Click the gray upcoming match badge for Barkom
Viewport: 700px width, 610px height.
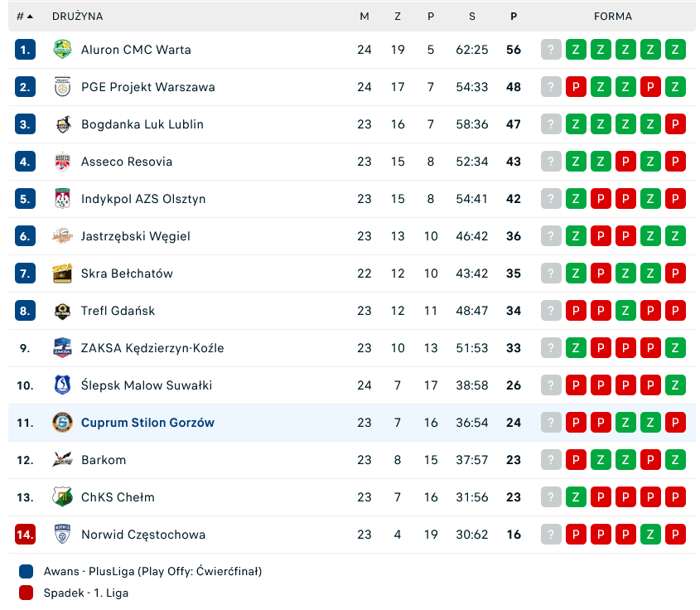pos(551,460)
